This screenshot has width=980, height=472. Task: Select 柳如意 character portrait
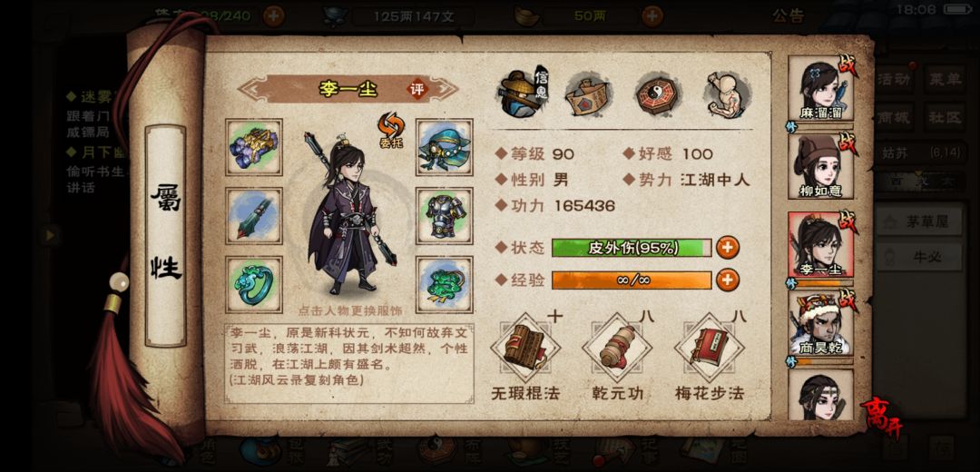coord(820,166)
